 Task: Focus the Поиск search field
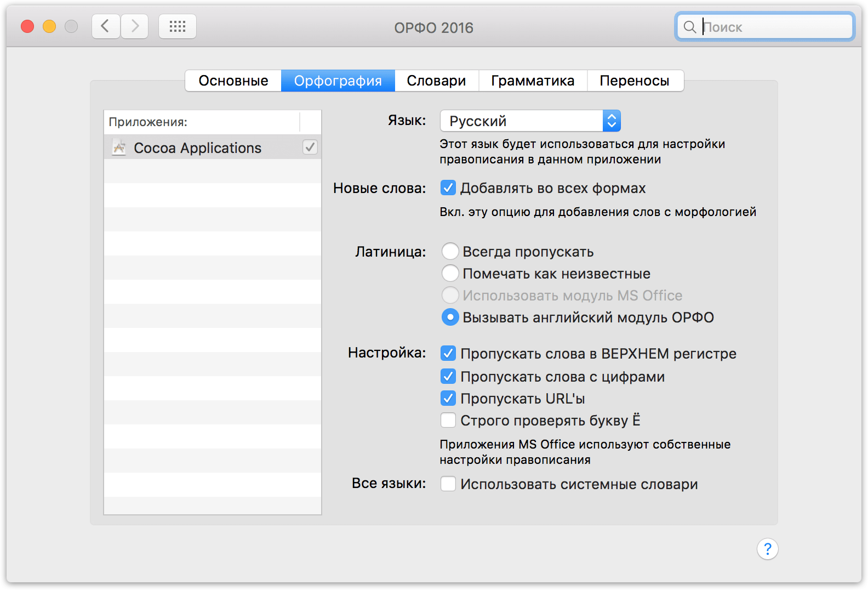click(765, 27)
